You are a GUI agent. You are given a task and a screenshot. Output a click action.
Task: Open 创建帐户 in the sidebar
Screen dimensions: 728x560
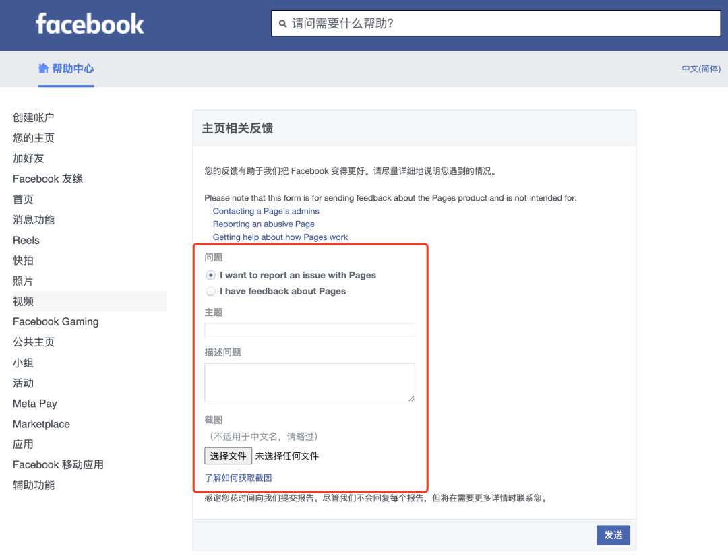34,117
